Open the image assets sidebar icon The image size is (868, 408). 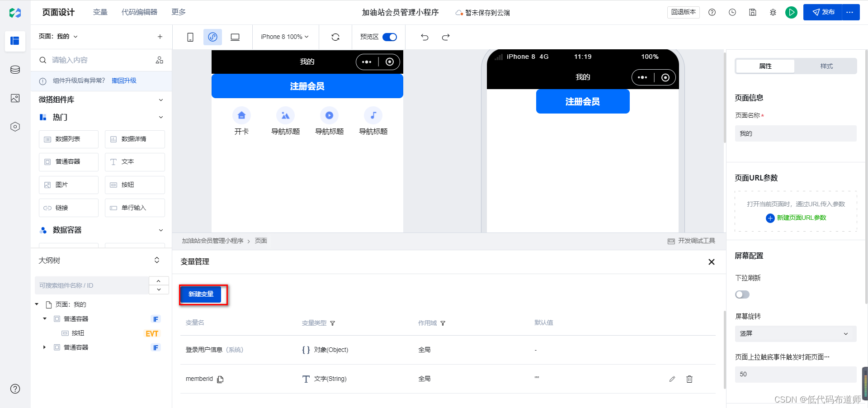[x=15, y=98]
